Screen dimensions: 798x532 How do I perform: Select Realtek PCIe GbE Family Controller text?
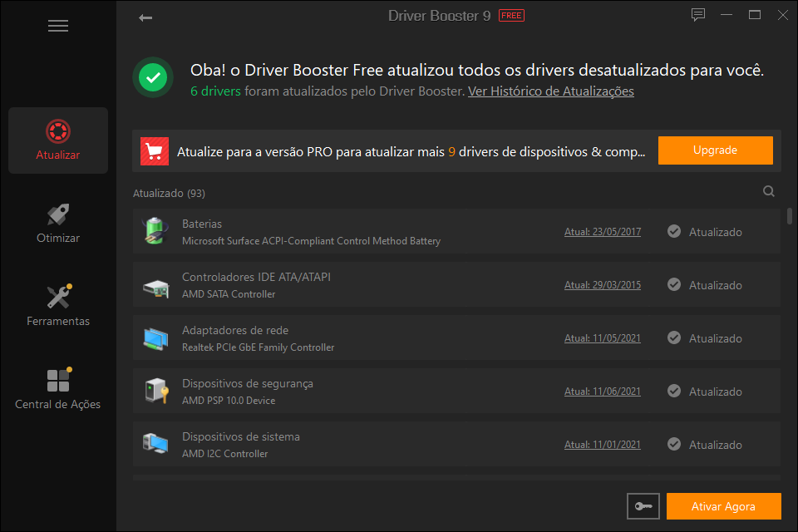[x=258, y=347]
